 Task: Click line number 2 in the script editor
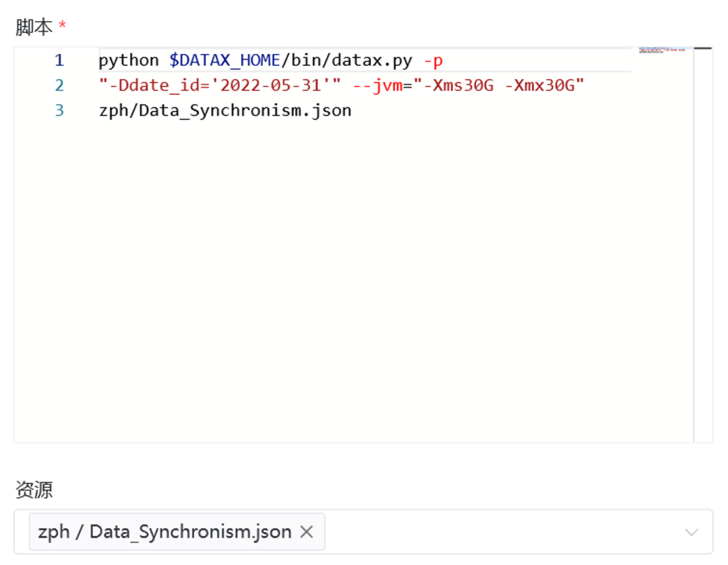(x=59, y=86)
